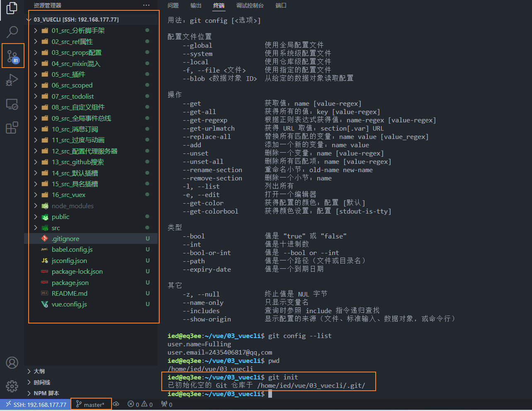Expand the 01_src_分析脚手架 folder
532x411 pixels.
pyautogui.click(x=91, y=30)
